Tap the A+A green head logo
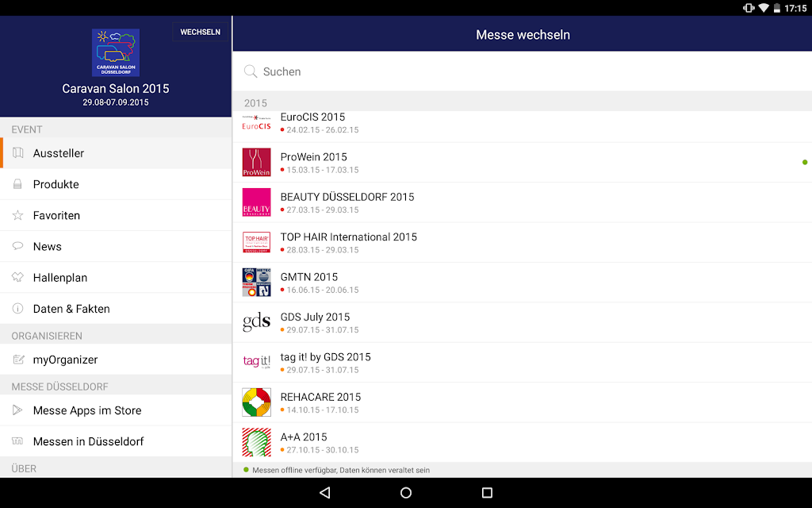The height and width of the screenshot is (508, 812). [256, 442]
